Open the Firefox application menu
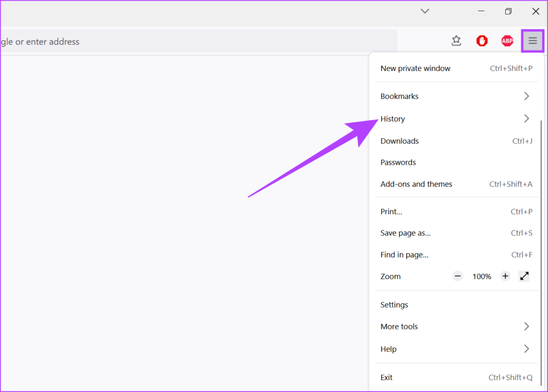548x392 pixels. 532,41
